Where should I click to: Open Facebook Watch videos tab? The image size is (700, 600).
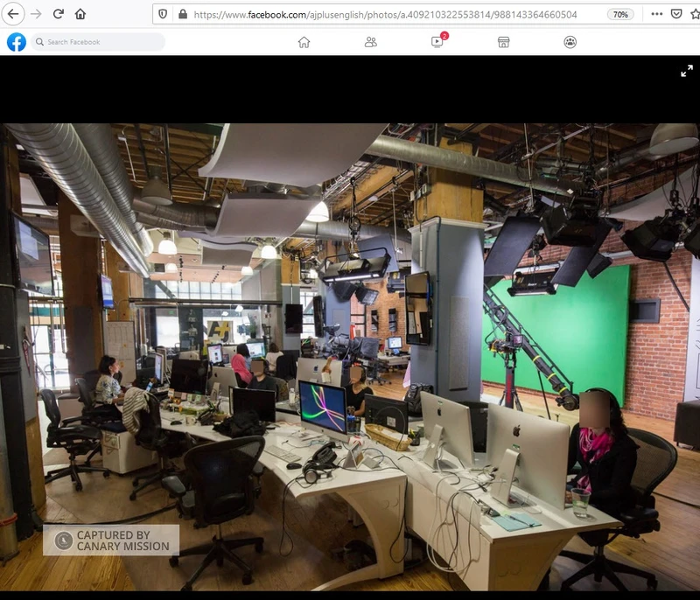[x=437, y=42]
